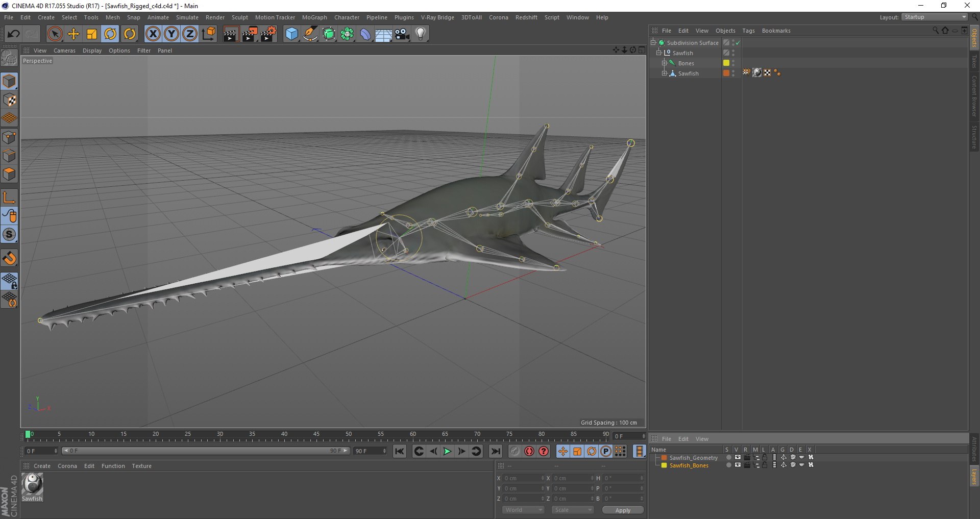Open the Objects menu in Object Manager
Image resolution: width=980 pixels, height=519 pixels.
click(725, 31)
